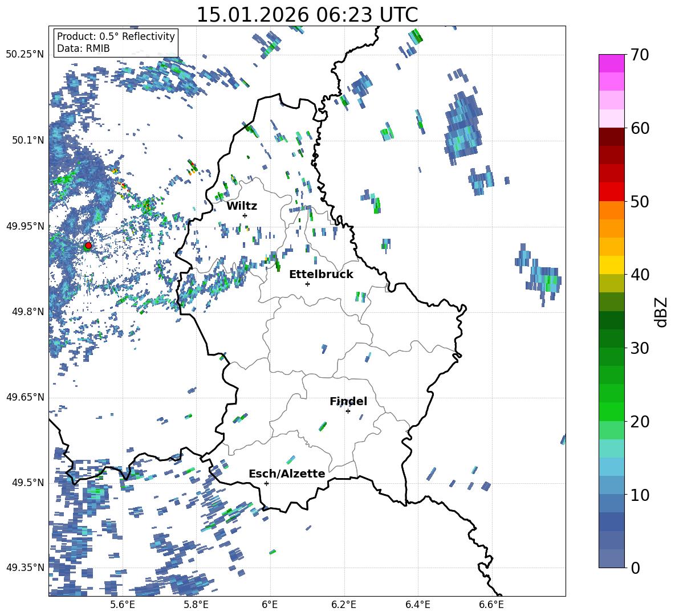Click the 'Product: 0.5° Reflectivity' legend text

(116, 36)
